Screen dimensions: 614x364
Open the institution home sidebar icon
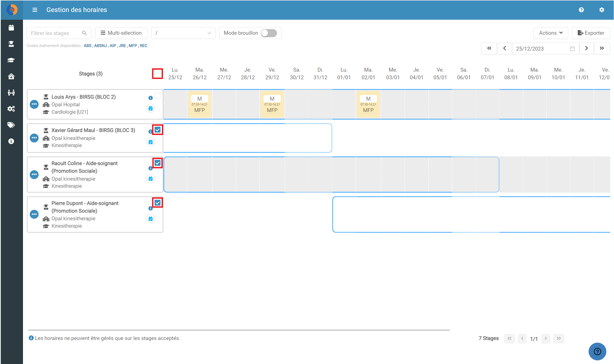(x=11, y=76)
